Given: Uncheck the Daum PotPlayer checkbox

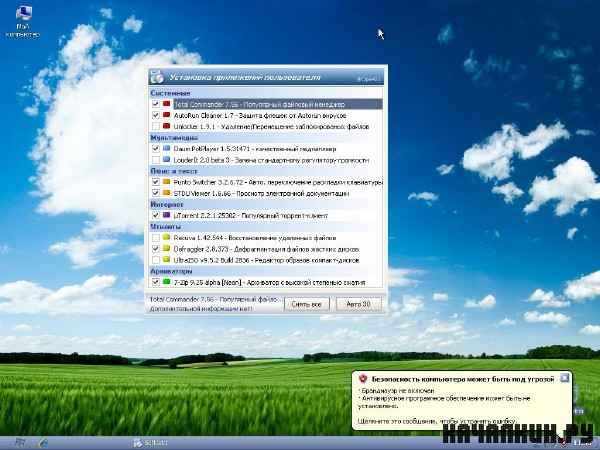Looking at the screenshot, I should point(155,148).
